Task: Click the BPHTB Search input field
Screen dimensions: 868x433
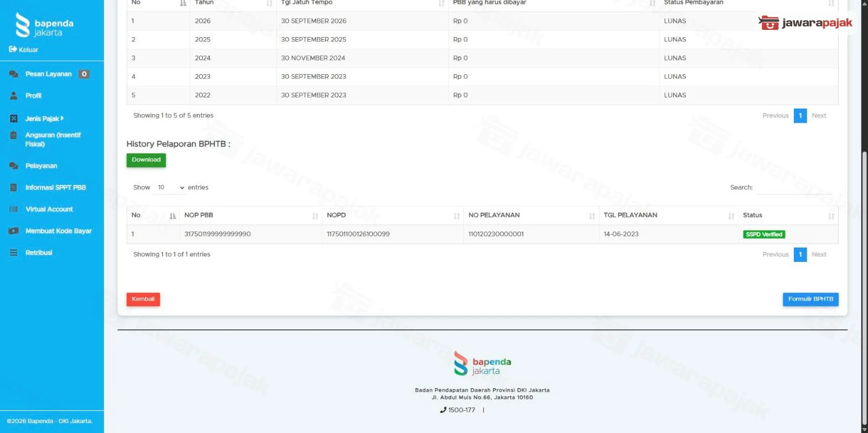Action: 793,188
